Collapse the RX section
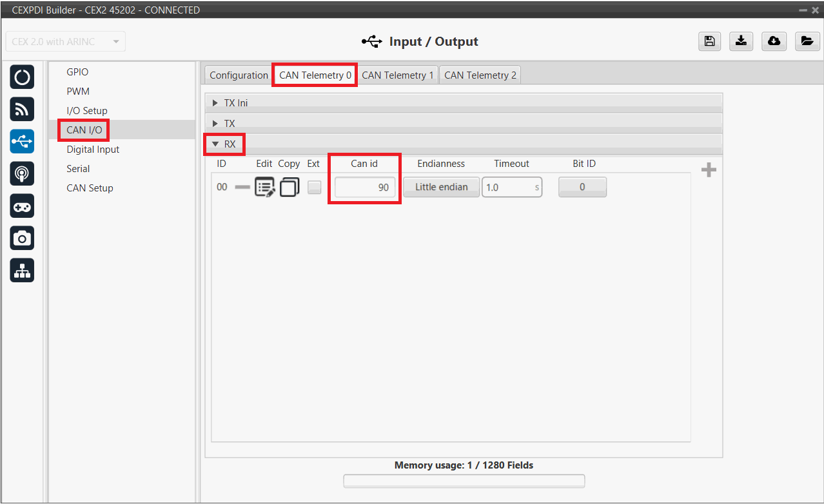This screenshot has height=504, width=824. tap(224, 144)
